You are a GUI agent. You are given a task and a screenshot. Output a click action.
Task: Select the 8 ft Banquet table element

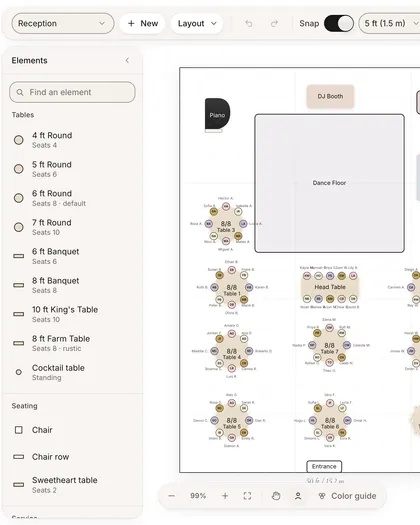click(72, 285)
